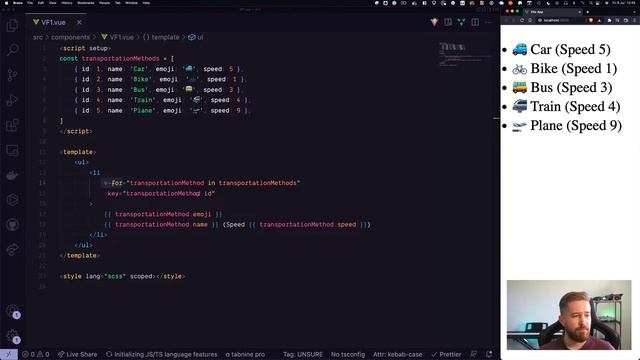The image size is (640, 360).
Task: Click the 'Tag: UNSURE' status item
Action: coord(303,354)
